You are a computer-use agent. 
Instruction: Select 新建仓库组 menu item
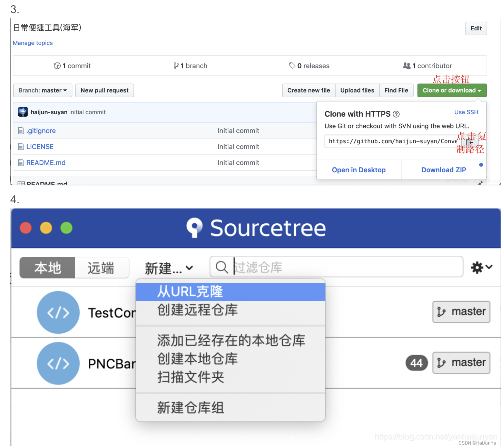tap(230, 408)
